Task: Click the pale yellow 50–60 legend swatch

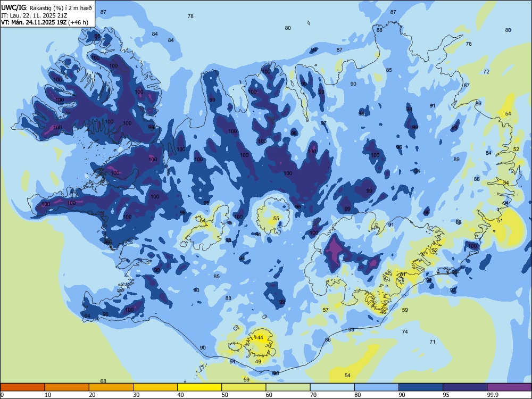Action: (x=244, y=387)
